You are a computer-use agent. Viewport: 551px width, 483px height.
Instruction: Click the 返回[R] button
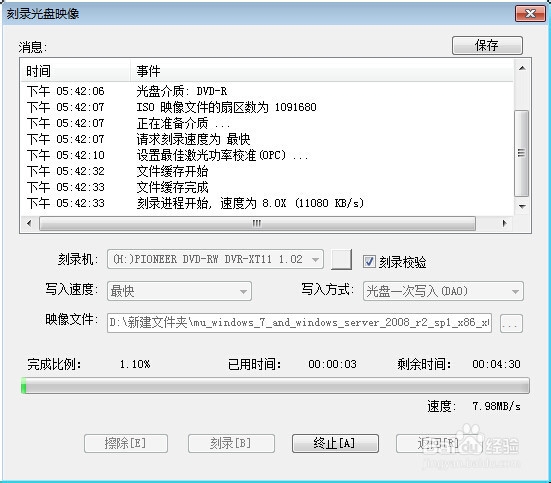coord(439,443)
